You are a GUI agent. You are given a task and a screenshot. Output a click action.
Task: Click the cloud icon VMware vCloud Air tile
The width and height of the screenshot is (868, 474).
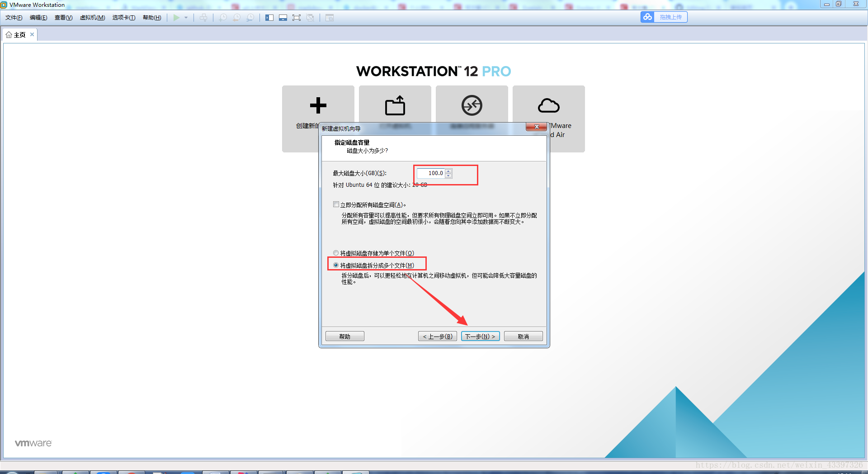(549, 105)
